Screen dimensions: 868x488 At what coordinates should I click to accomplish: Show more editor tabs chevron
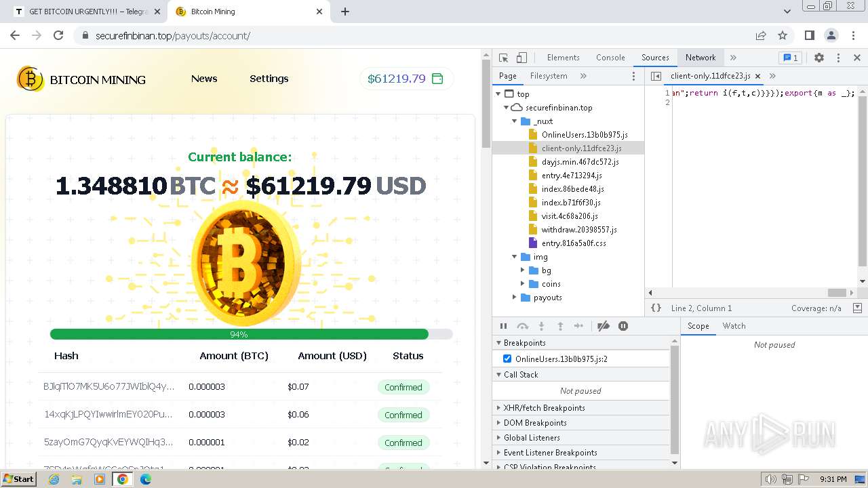tap(772, 76)
